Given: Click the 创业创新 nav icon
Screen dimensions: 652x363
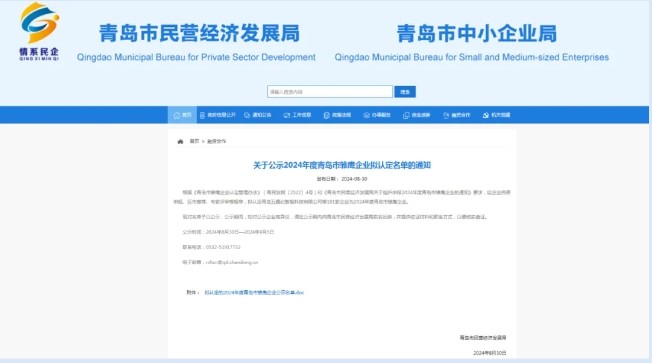Looking at the screenshot, I should coord(406,115).
